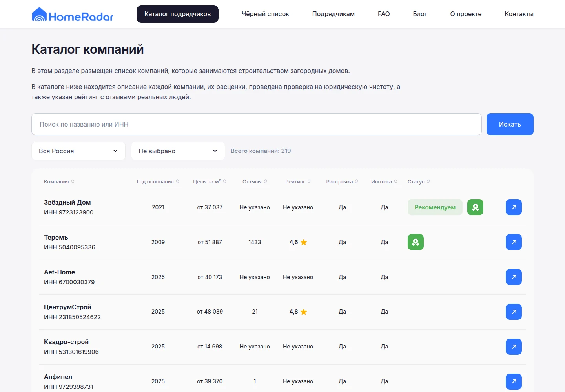
Task: Click ИНН 9729398731 text
Action: [69, 387]
